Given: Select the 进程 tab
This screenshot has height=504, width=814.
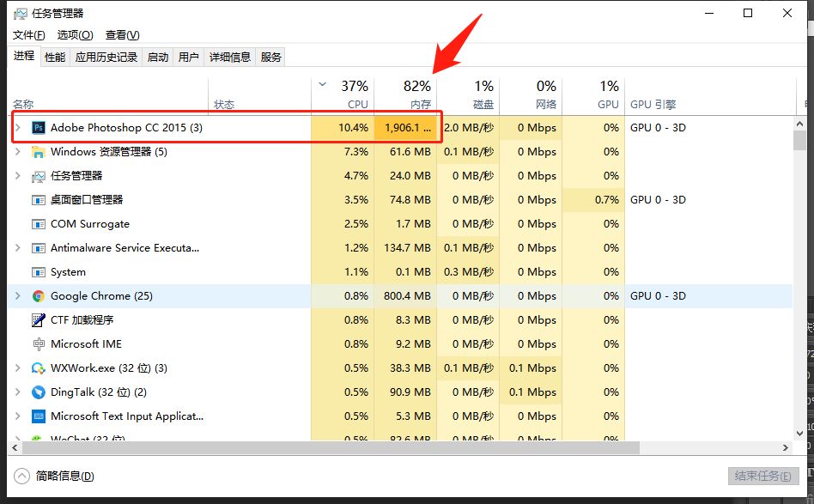Looking at the screenshot, I should pyautogui.click(x=24, y=56).
